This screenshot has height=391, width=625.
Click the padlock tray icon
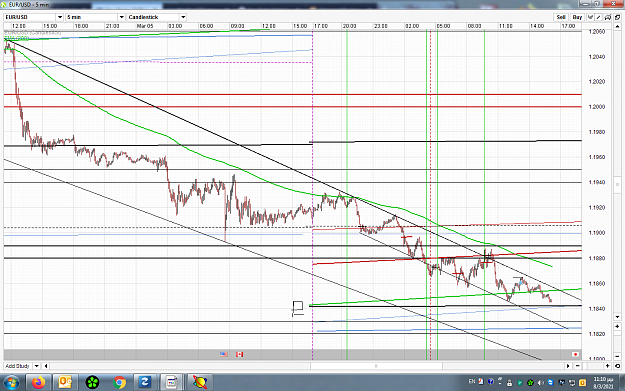(509, 383)
